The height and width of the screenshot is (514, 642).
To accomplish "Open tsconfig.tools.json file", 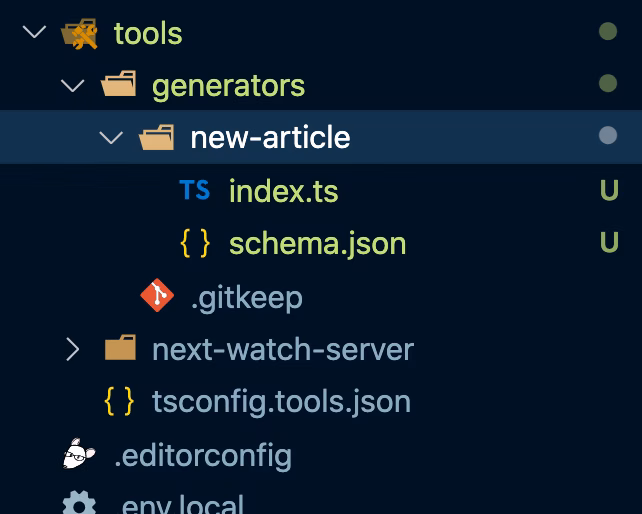I will click(281, 402).
